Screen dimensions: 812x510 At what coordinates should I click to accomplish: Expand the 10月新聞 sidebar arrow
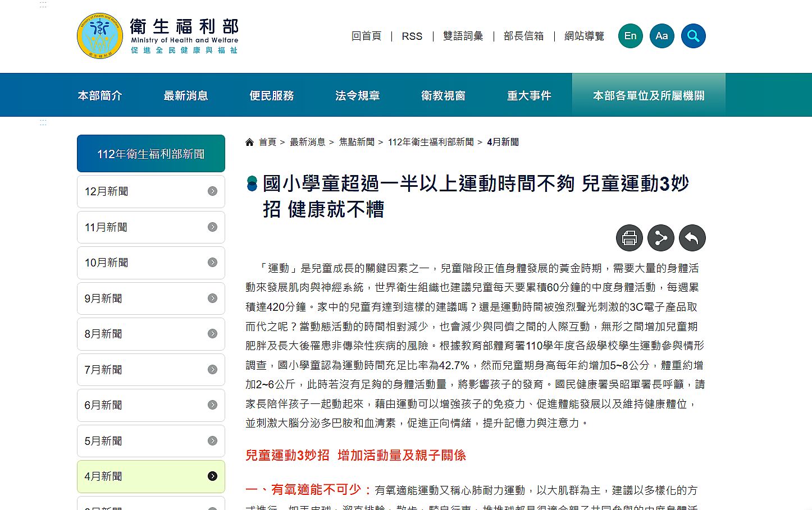coord(212,263)
